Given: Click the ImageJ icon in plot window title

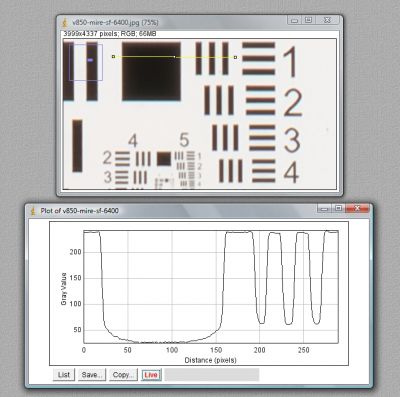Looking at the screenshot, I should [x=33, y=211].
